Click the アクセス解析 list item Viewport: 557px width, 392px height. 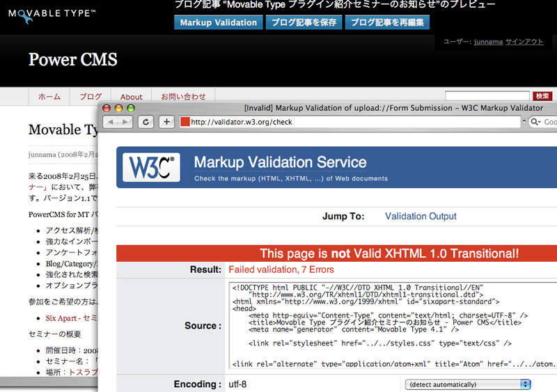pyautogui.click(x=72, y=230)
